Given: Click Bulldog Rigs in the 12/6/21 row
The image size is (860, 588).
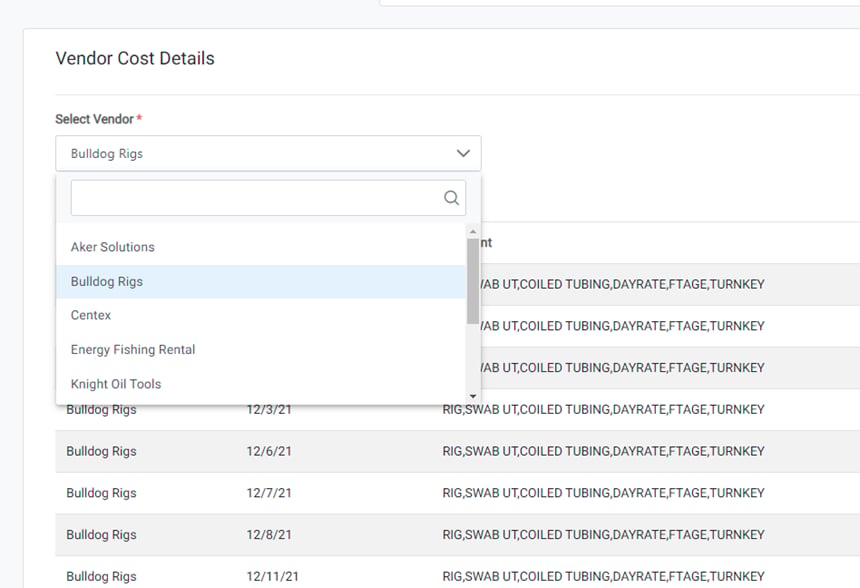Looking at the screenshot, I should (x=101, y=451).
